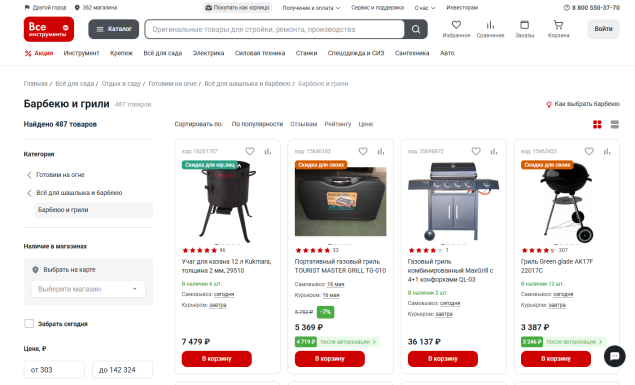Click the map pin near Выбрать на карте

35,270
